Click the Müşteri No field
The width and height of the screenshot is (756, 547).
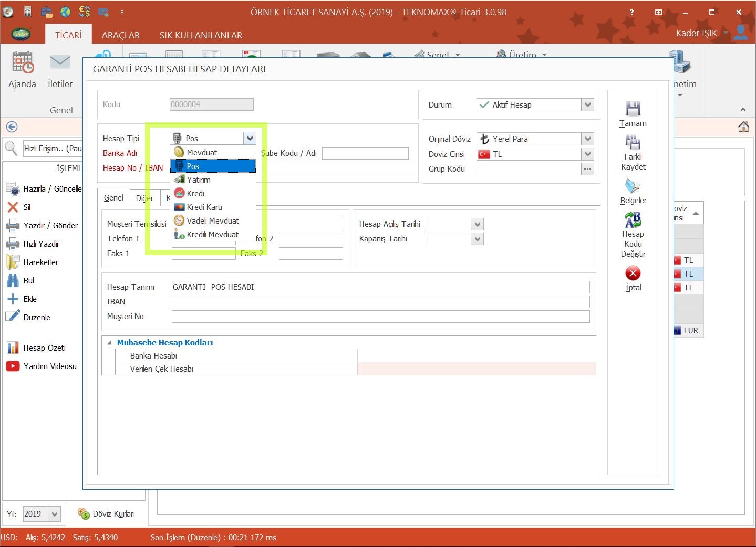point(381,317)
